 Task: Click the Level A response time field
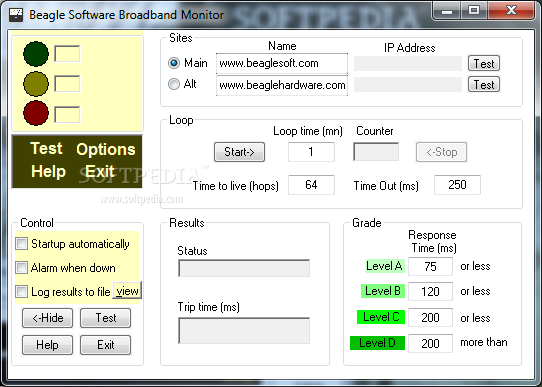point(430,266)
